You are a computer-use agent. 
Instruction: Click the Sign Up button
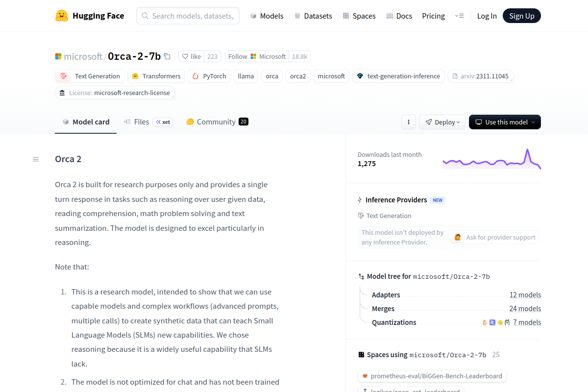pos(521,16)
